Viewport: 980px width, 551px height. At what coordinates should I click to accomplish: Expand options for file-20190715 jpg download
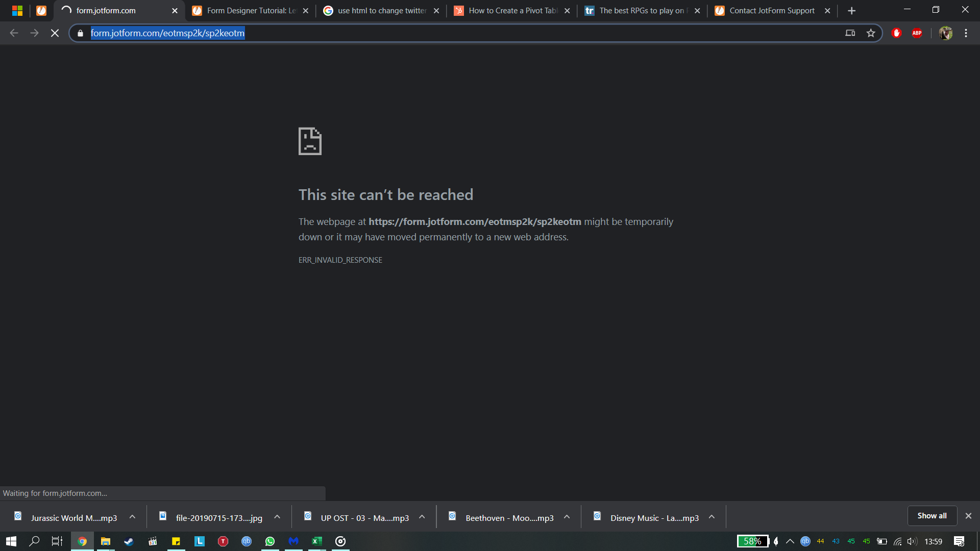pos(277,517)
